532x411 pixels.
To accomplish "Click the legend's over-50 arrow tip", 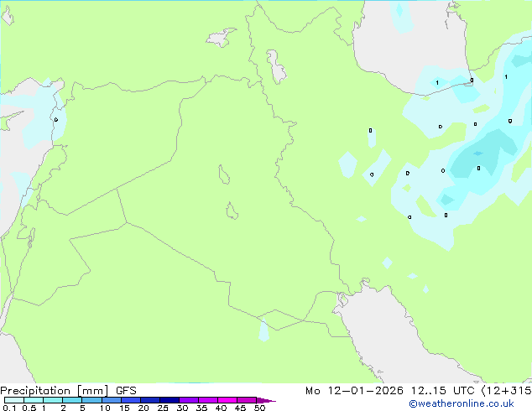I will 266,401.
